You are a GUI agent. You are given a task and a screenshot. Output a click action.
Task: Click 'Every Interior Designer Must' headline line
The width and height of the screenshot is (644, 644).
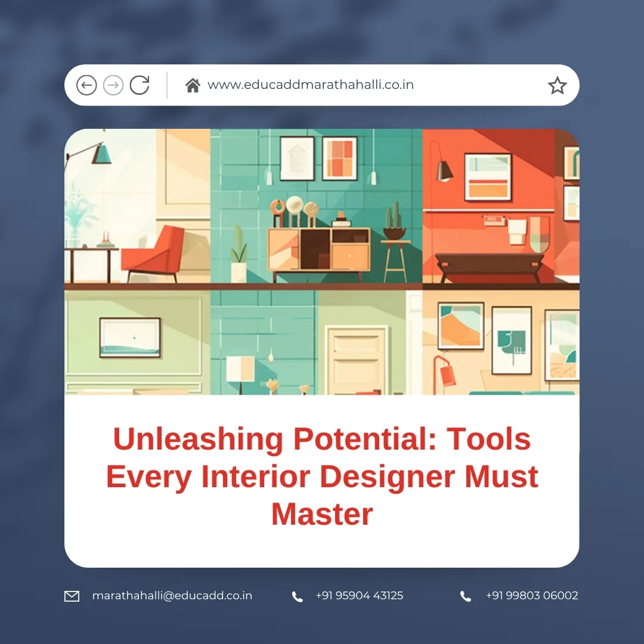coord(322,477)
